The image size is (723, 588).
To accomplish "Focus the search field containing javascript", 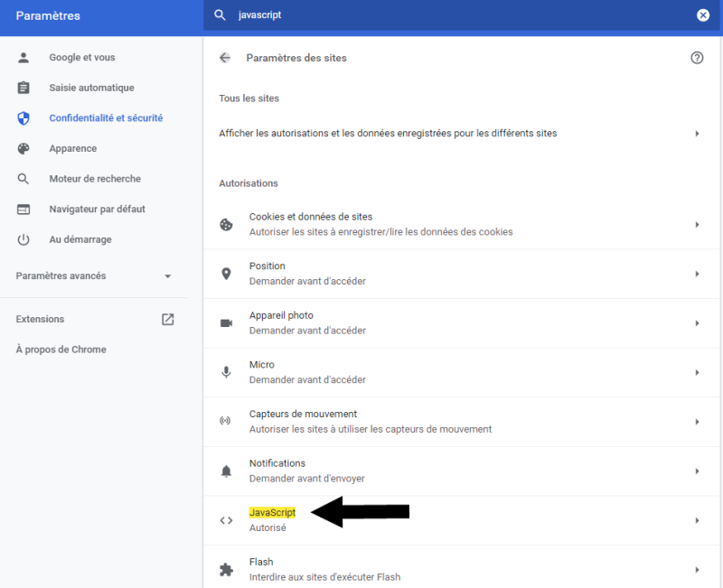I will pos(461,15).
